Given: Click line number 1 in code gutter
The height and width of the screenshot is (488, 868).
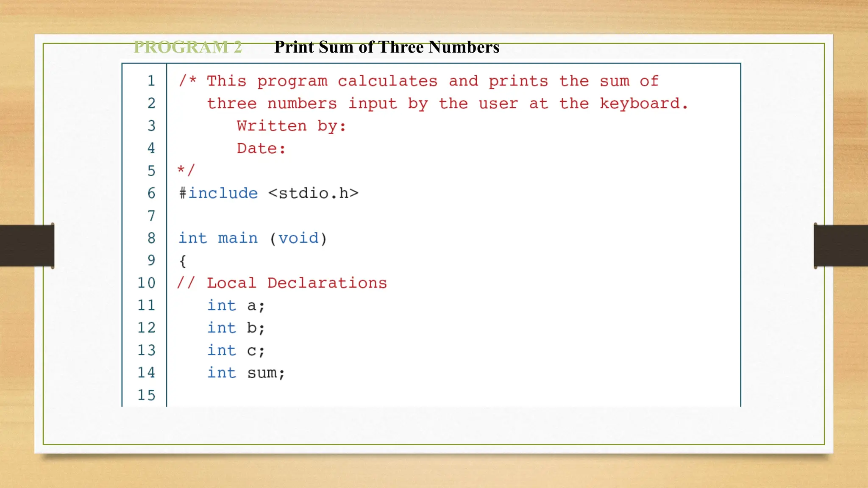Looking at the screenshot, I should point(151,80).
